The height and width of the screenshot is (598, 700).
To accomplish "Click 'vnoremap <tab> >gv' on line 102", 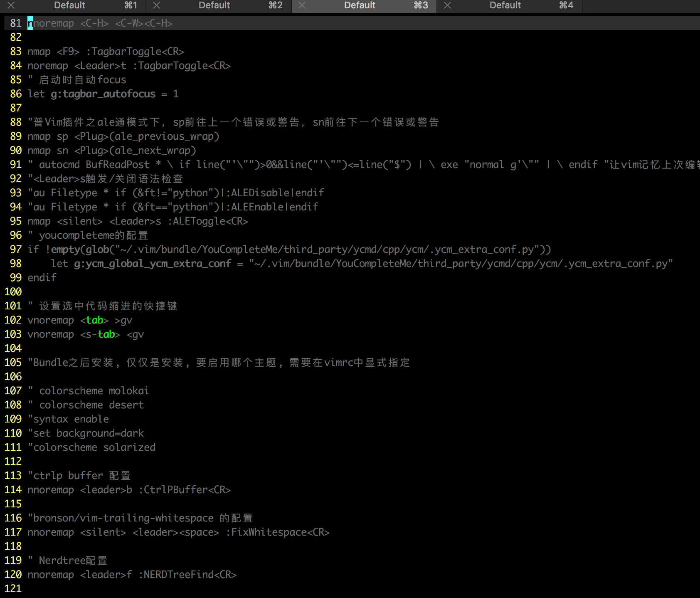I will pyautogui.click(x=80, y=320).
